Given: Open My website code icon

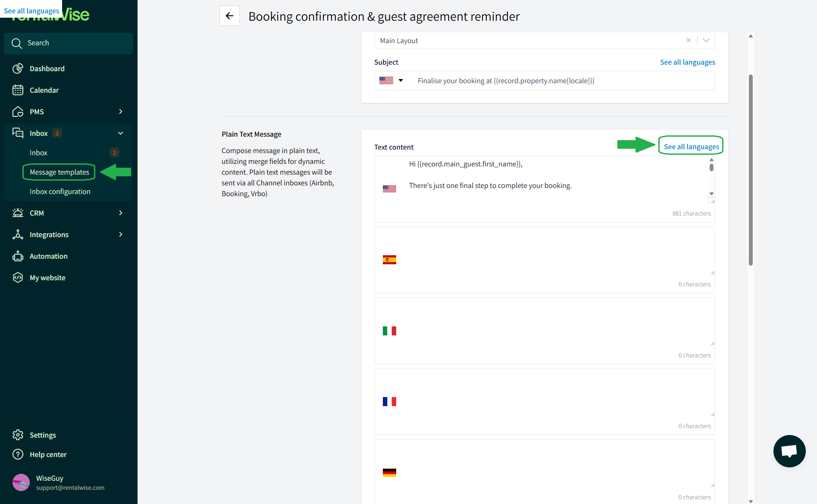Looking at the screenshot, I should (18, 278).
